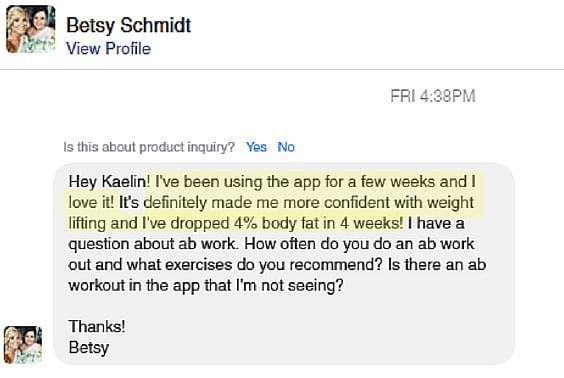Select 'How often do you do' sentence
The height and width of the screenshot is (378, 564).
pyautogui.click(x=308, y=244)
